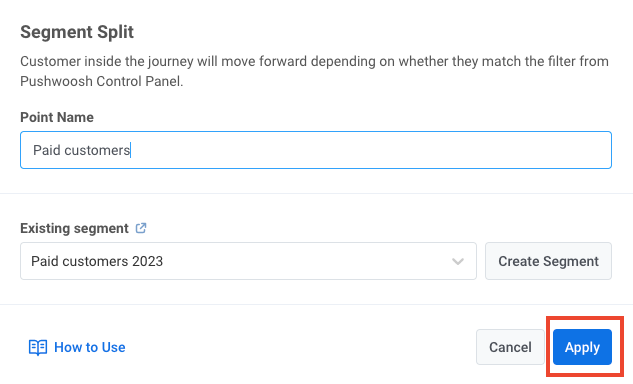
Task: Expand the segment list via the chevron arrow
Action: click(x=457, y=261)
